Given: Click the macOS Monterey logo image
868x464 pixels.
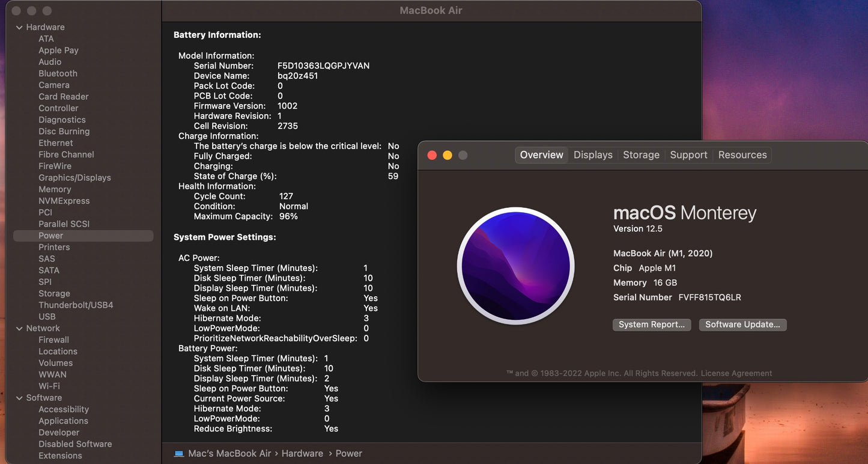Looking at the screenshot, I should 515,266.
